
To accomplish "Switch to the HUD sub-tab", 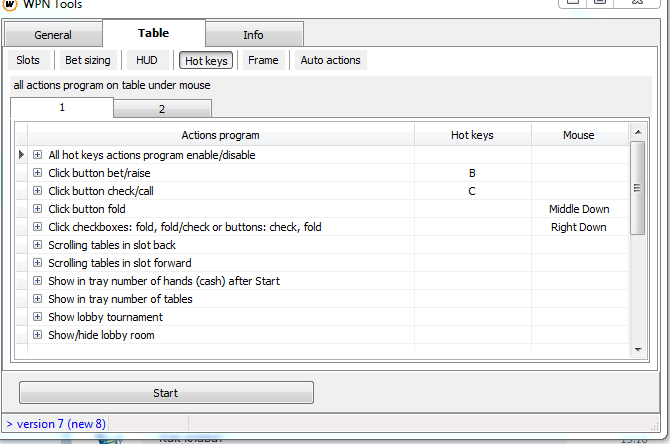I will [x=147, y=60].
